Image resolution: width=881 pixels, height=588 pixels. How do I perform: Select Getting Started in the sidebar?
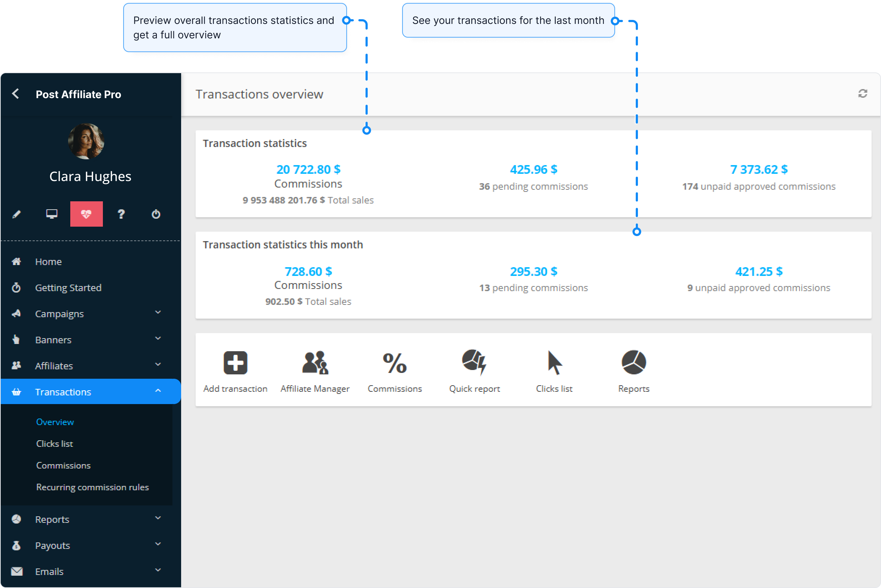pos(68,287)
